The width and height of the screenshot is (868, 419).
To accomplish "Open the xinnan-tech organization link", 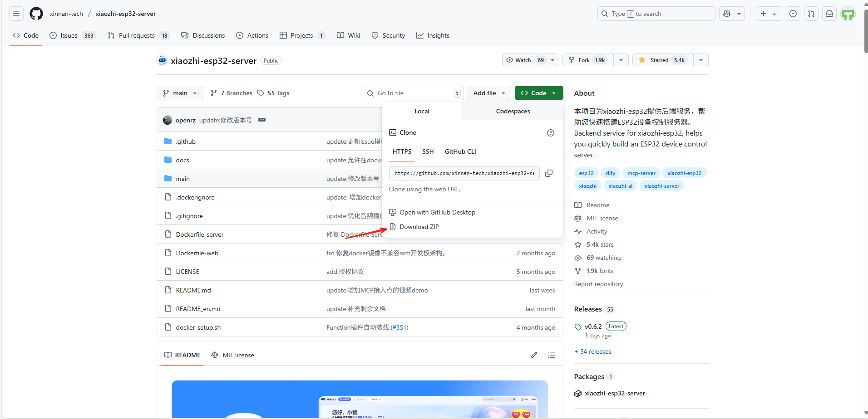I will pos(66,14).
